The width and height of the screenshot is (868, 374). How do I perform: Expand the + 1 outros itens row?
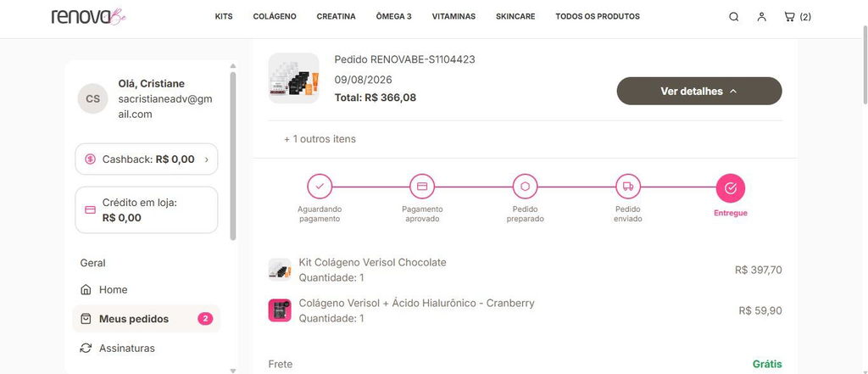click(320, 139)
